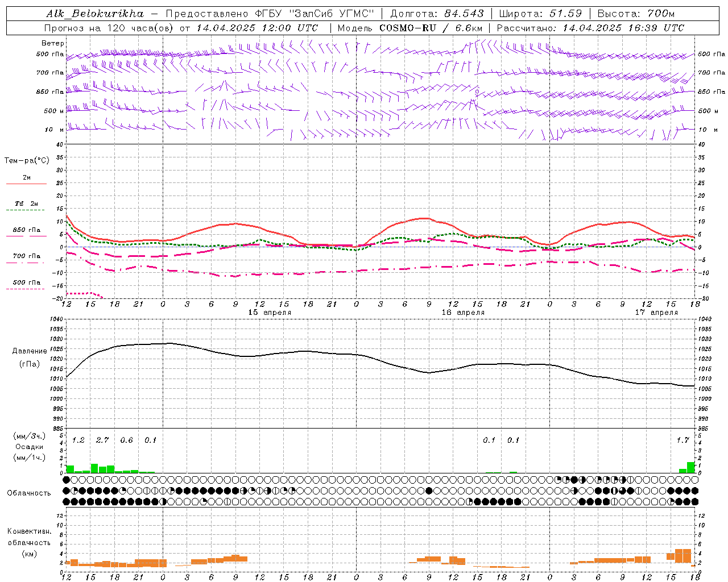
Task: Click the solid line sample under the "2м" legend
Action: click(x=26, y=184)
